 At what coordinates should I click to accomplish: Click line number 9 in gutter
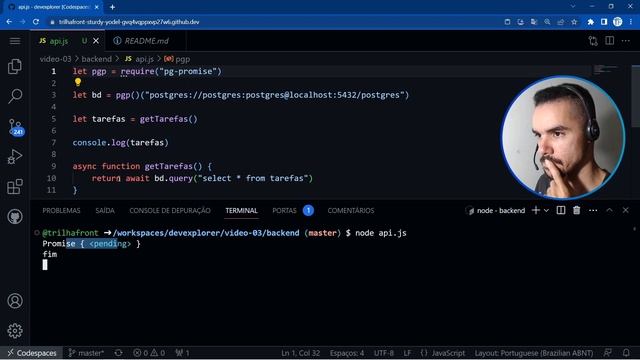pyautogui.click(x=53, y=166)
